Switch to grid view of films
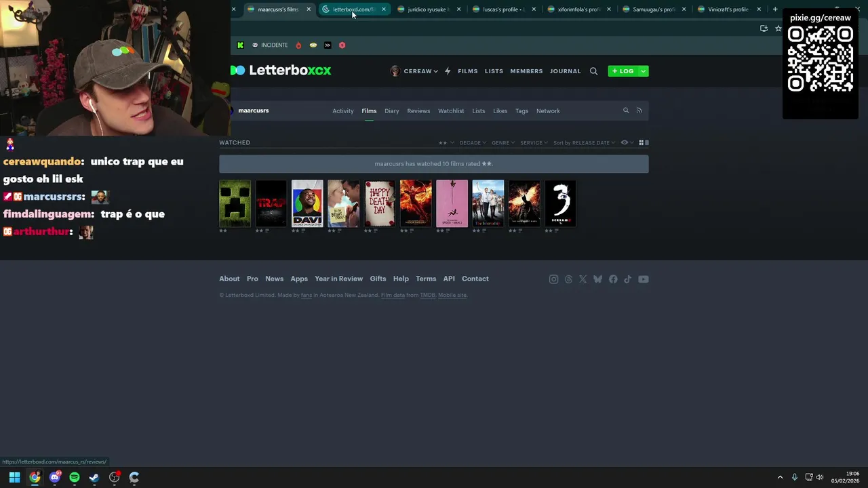Screen dimensions: 868x488 point(641,142)
